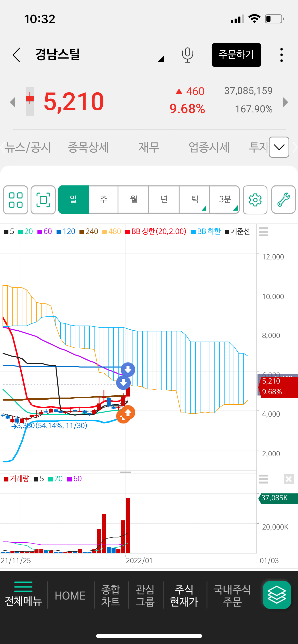Image resolution: width=298 pixels, height=644 pixels.
Task: Go to previous stock with left triangle
Action: 12,102
